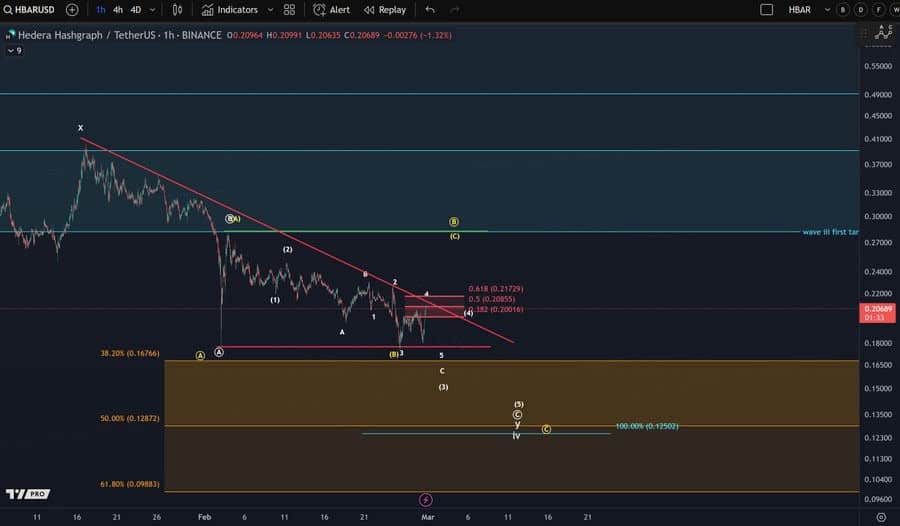Select the X wave label at the peak
Screen dimensions: 900x526
point(80,127)
